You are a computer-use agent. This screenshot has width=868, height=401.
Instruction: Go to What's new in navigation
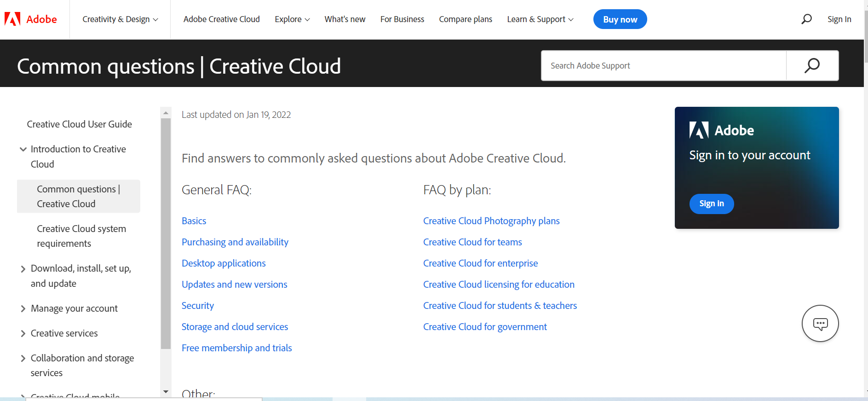pos(345,19)
